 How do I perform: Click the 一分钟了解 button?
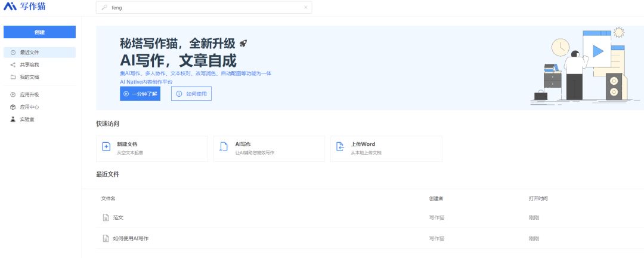pos(140,94)
